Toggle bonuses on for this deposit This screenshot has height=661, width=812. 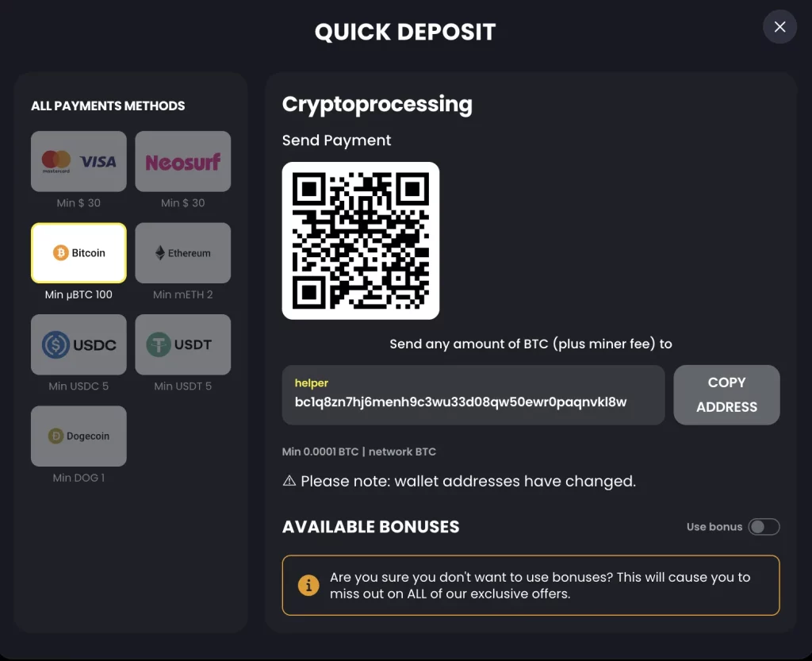[x=764, y=526]
